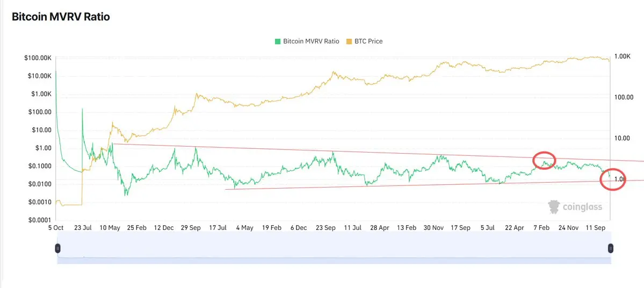This screenshot has width=644, height=288.
Task: Click the yellow BTC Price legend swatch
Action: pyautogui.click(x=349, y=41)
